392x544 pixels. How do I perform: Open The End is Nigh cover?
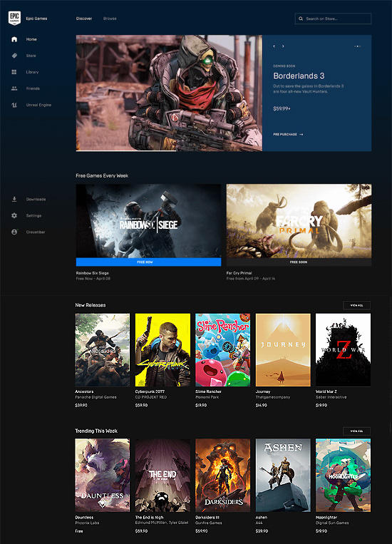coord(163,476)
